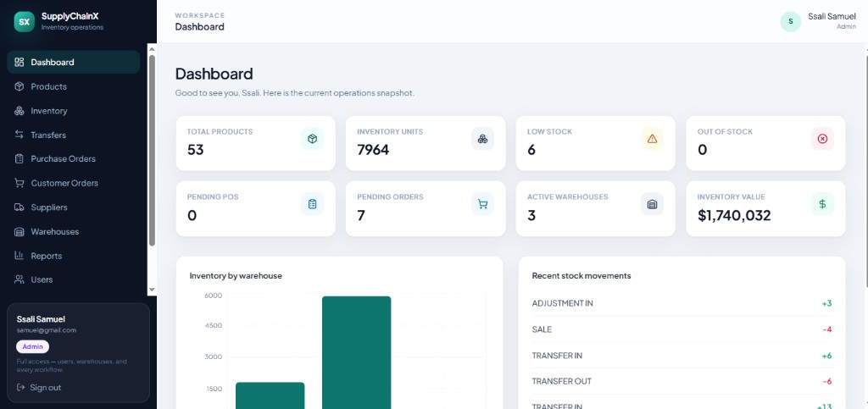Click the Pending Orders value 7
This screenshot has height=409, width=868.
pos(361,215)
